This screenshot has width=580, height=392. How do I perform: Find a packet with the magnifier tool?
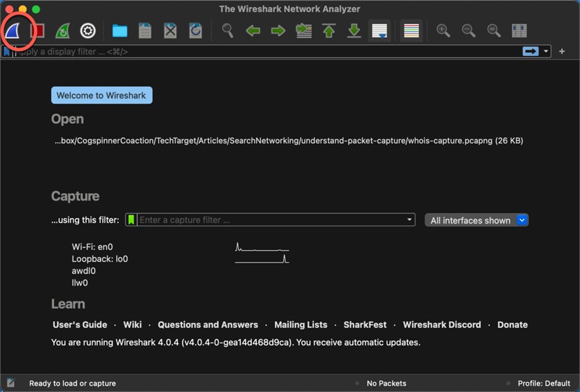(x=227, y=31)
